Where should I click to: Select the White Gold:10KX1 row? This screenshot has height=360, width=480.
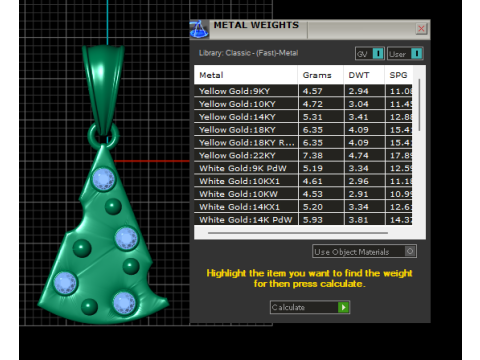click(303, 181)
